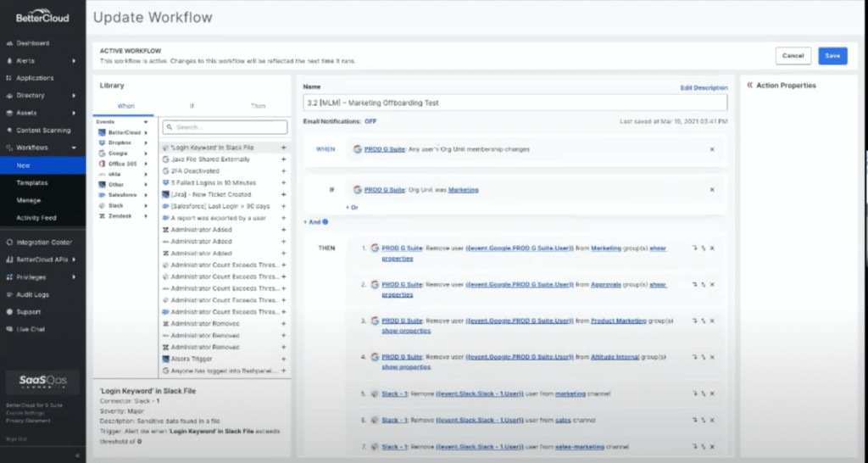The height and width of the screenshot is (463, 868).
Task: Toggle Email Notifications OFF setting
Action: point(370,121)
